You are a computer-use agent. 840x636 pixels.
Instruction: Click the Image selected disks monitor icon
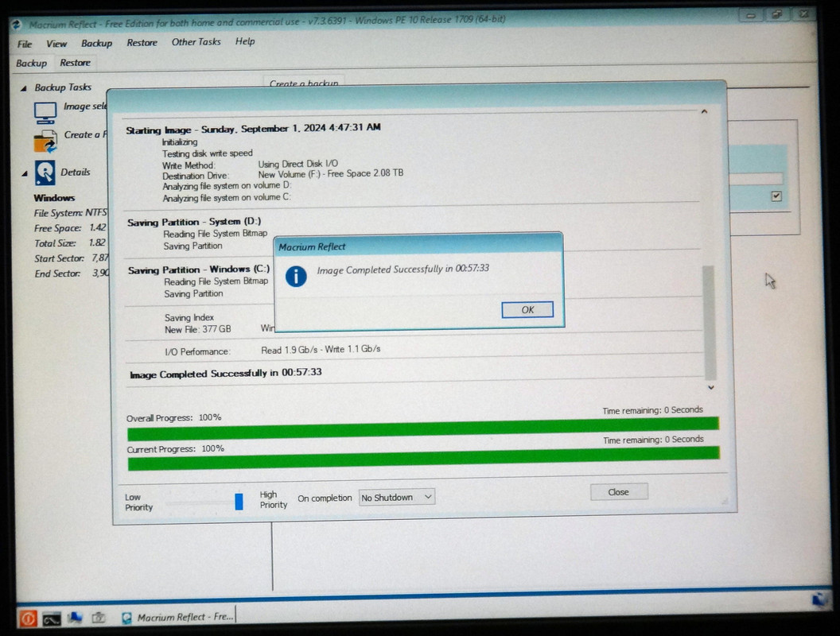tap(45, 112)
